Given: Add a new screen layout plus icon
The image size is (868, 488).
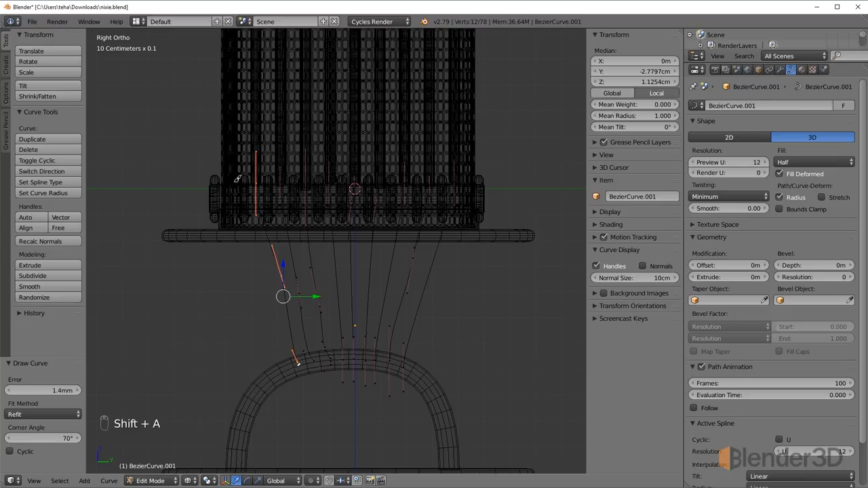Looking at the screenshot, I should (217, 22).
